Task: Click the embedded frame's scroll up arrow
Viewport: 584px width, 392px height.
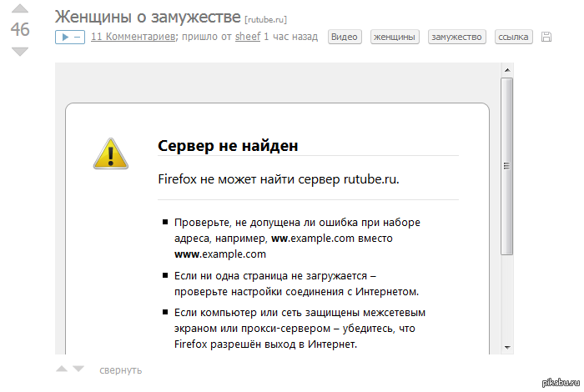Action: tap(507, 70)
